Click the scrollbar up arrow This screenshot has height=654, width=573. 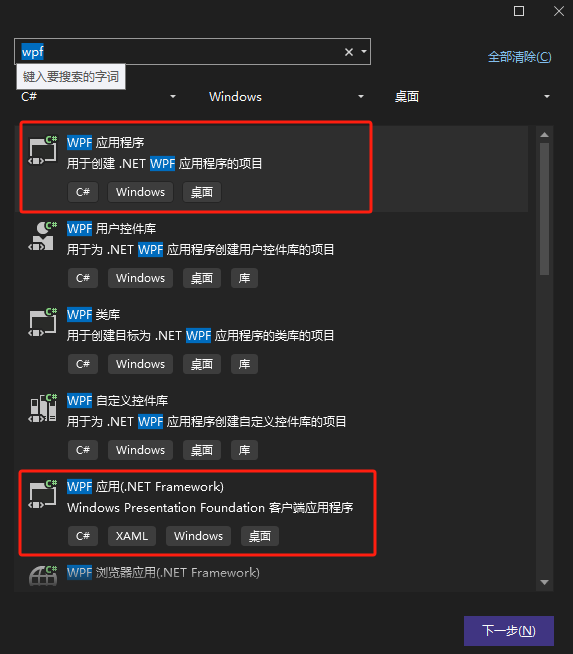(x=544, y=135)
